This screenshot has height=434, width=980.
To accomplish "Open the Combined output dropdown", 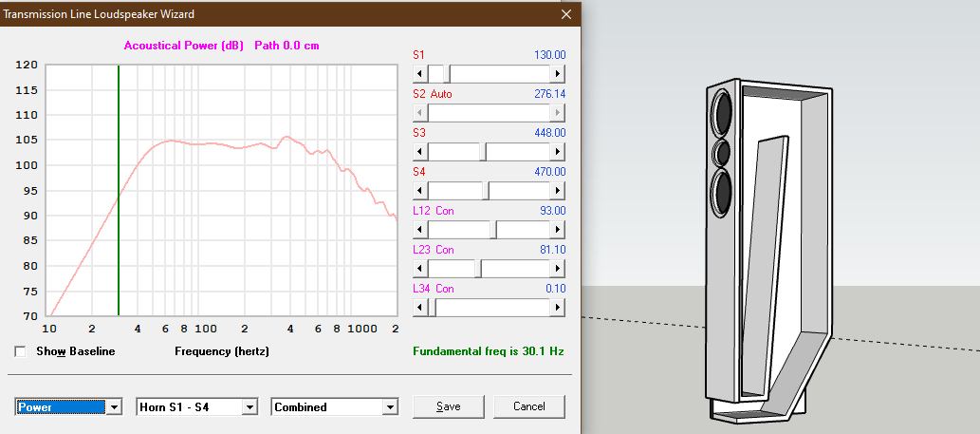I will tap(390, 407).
